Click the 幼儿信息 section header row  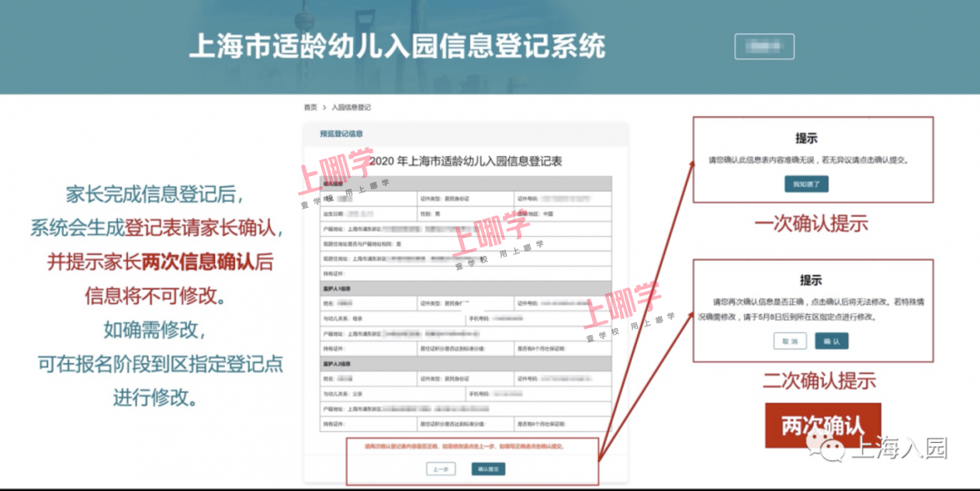coord(466,184)
